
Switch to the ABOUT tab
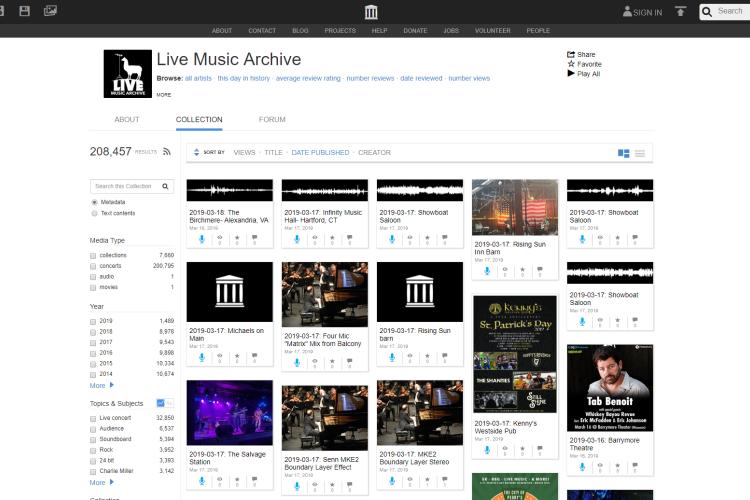127,120
